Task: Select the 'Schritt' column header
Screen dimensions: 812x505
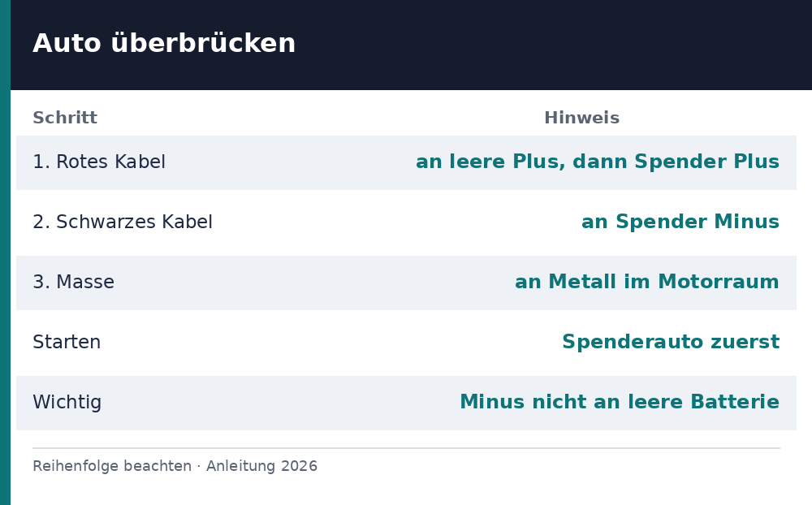Action: point(65,118)
